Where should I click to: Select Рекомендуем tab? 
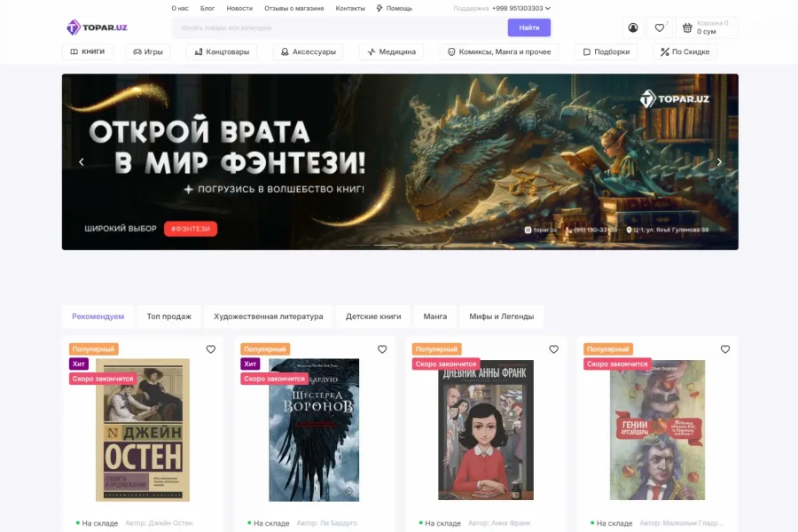pyautogui.click(x=98, y=317)
